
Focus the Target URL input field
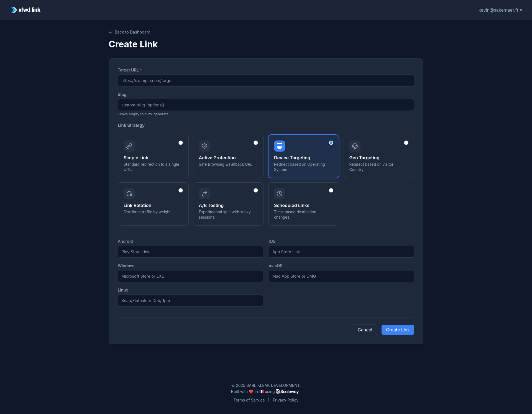[x=266, y=81]
